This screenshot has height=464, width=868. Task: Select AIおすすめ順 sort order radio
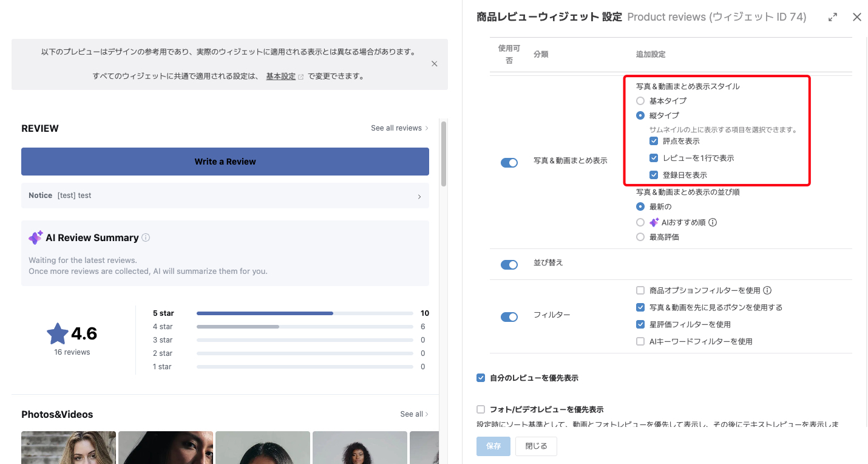coord(640,222)
